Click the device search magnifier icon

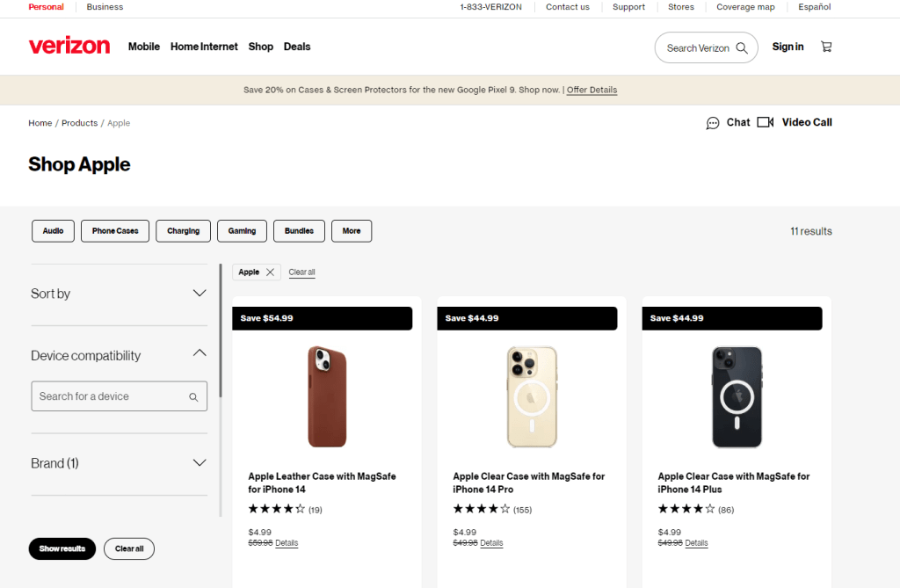pos(193,397)
